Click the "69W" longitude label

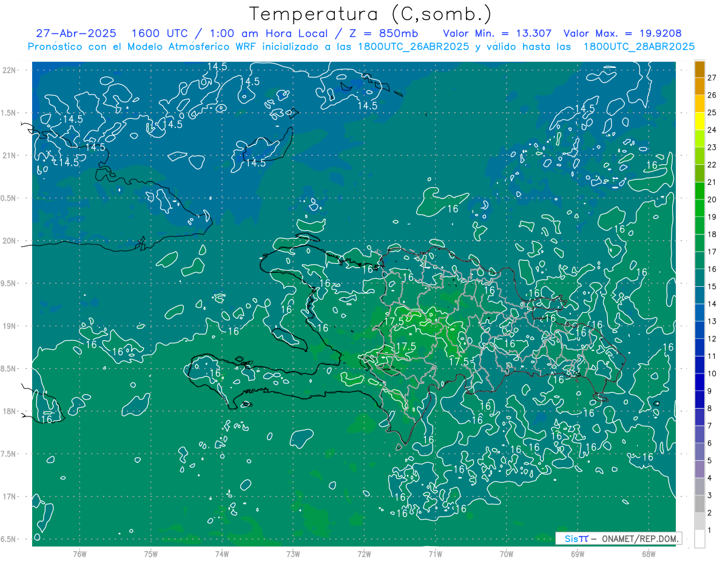(578, 554)
